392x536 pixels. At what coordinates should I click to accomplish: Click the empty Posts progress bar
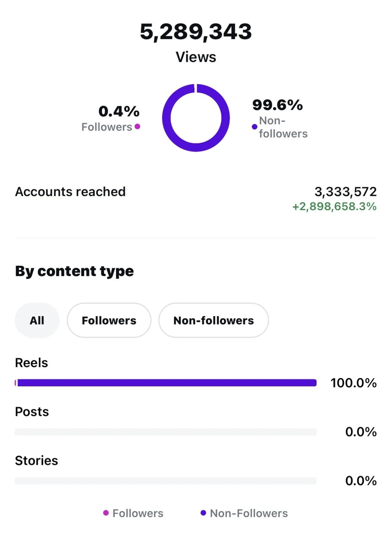pyautogui.click(x=166, y=432)
